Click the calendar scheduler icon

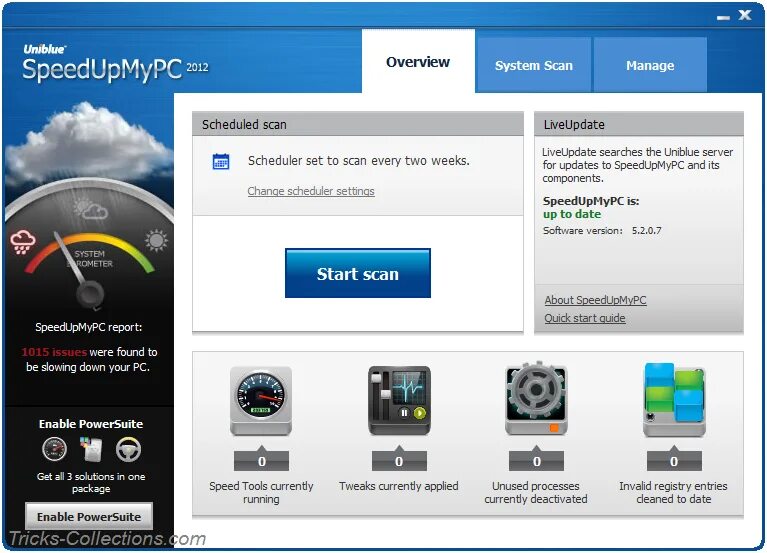click(221, 161)
